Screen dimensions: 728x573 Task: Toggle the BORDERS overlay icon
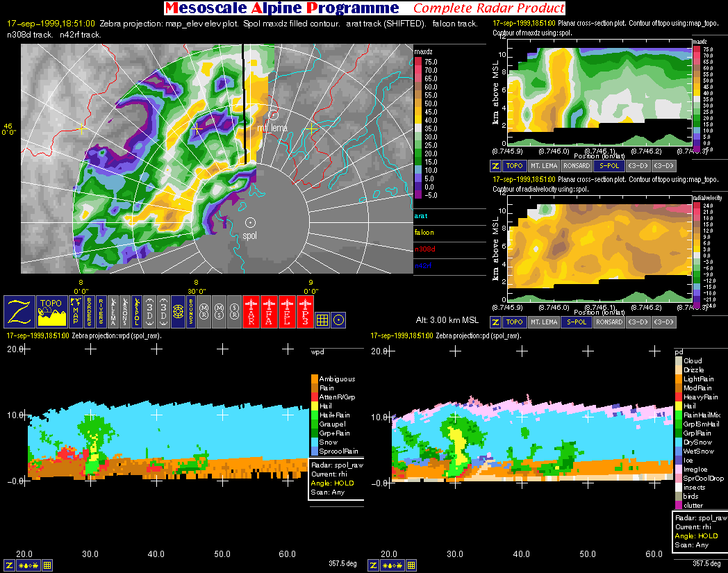pos(90,312)
